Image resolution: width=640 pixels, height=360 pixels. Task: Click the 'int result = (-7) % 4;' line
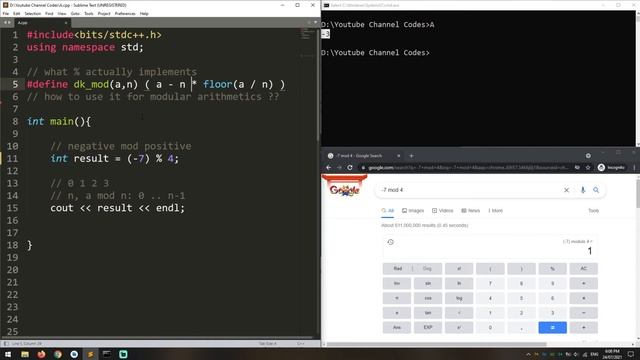coord(114,158)
